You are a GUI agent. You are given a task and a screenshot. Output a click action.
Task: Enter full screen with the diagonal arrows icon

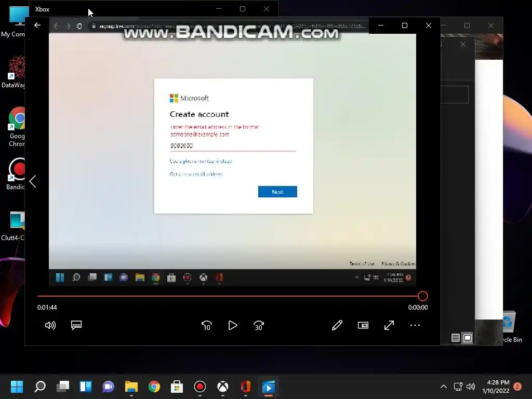coord(389,325)
